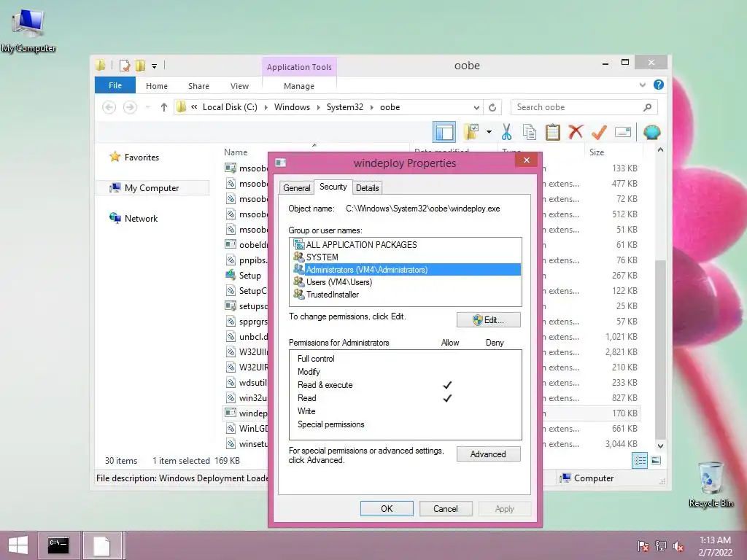Sort by the Size column header

614,152
